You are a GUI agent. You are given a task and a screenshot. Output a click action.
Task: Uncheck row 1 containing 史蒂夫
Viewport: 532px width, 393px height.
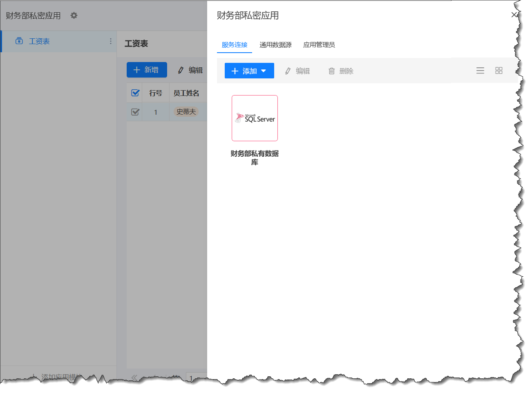134,111
